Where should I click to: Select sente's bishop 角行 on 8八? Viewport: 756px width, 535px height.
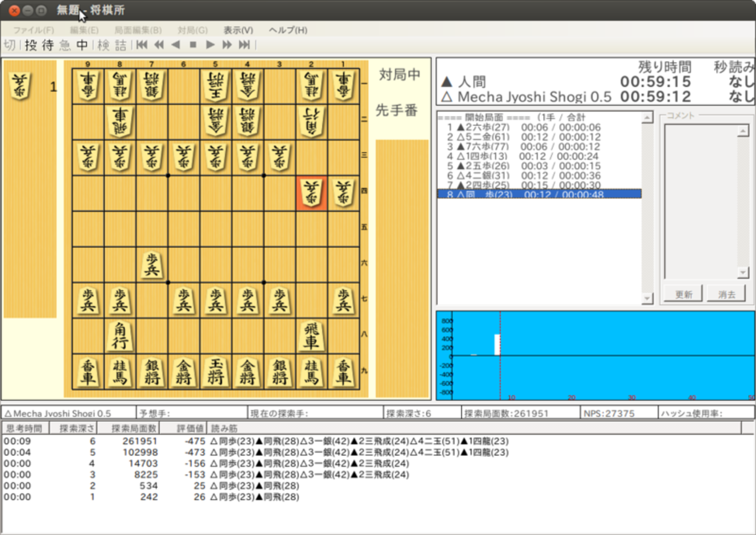[120, 336]
